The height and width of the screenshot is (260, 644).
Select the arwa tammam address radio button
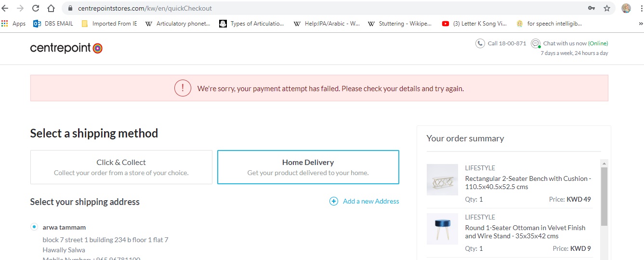pyautogui.click(x=34, y=227)
